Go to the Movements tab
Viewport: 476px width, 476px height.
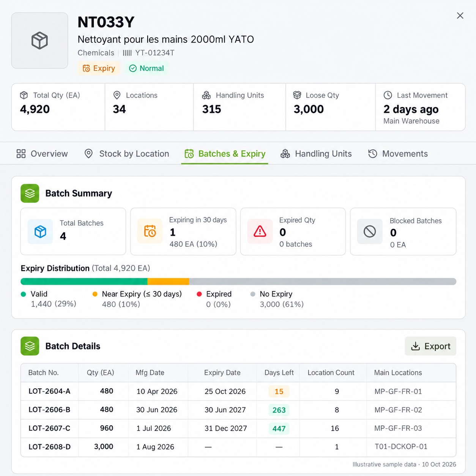(x=398, y=154)
